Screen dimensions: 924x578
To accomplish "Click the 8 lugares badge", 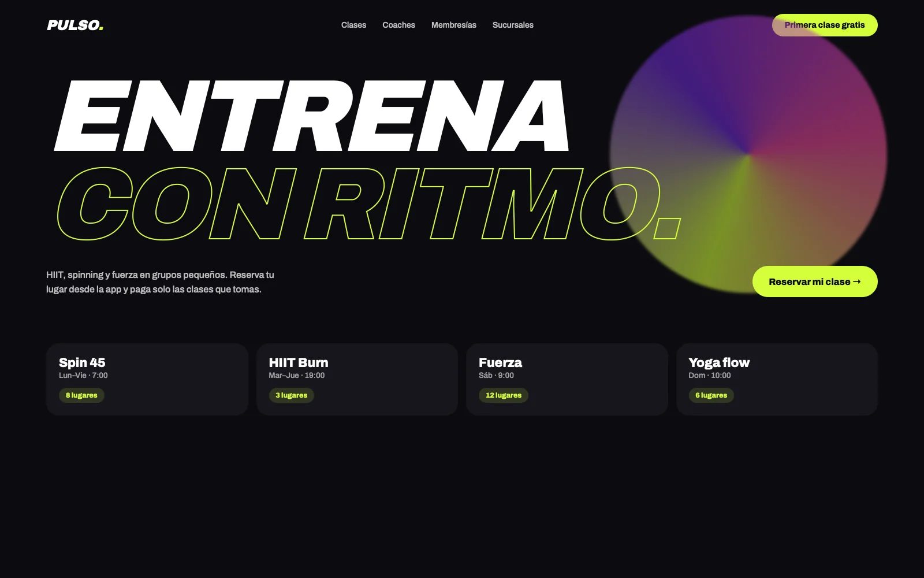I will pyautogui.click(x=81, y=395).
